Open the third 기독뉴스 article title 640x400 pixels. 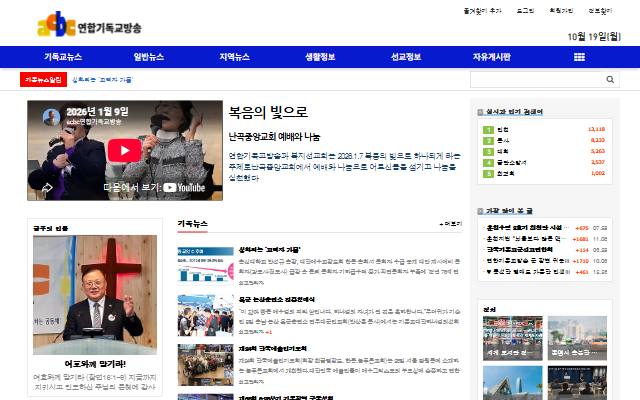pos(272,349)
